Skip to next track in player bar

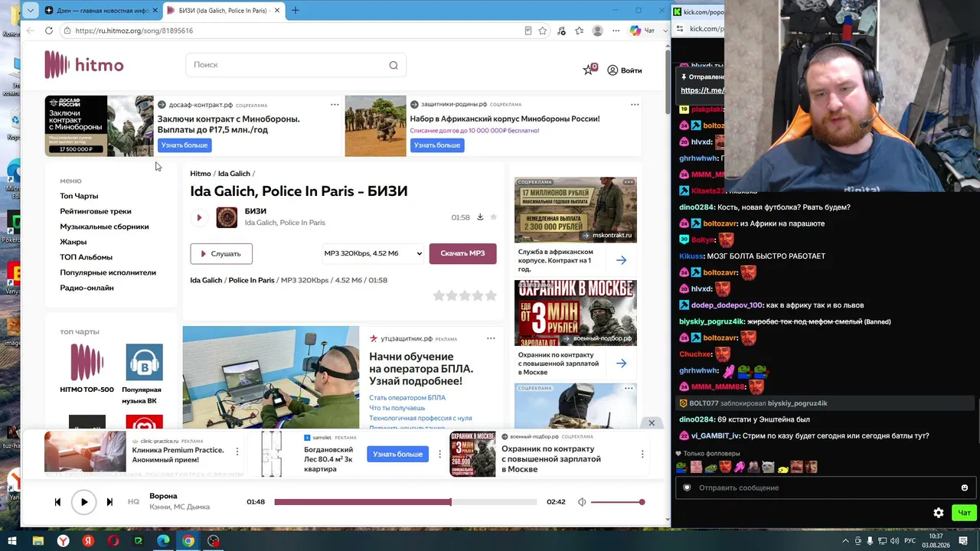coord(109,502)
